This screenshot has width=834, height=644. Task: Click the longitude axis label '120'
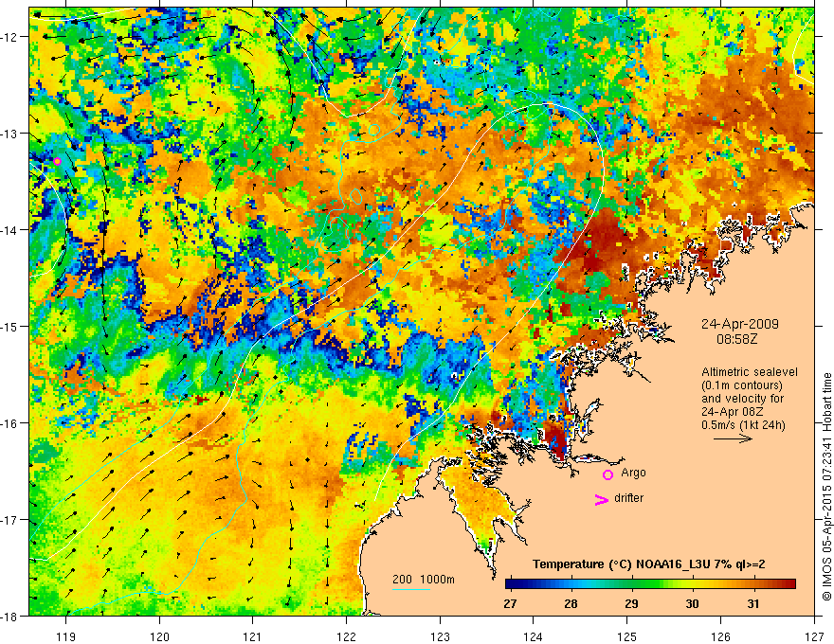point(159,636)
